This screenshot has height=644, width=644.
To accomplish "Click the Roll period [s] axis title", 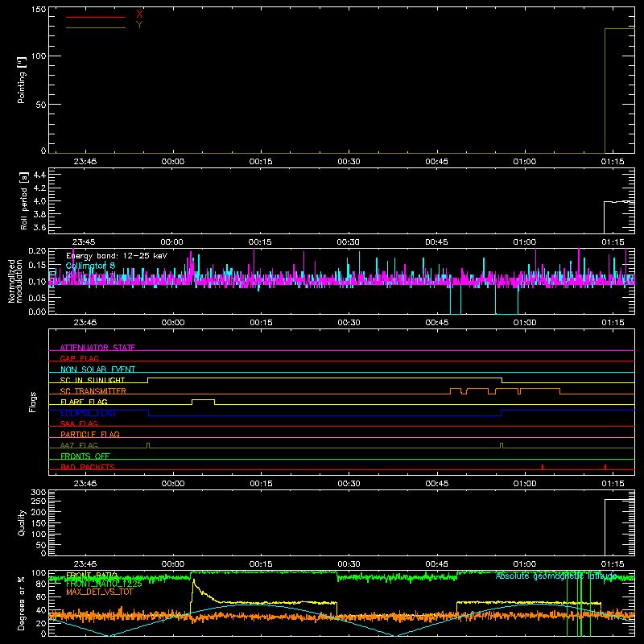I will coord(24,200).
